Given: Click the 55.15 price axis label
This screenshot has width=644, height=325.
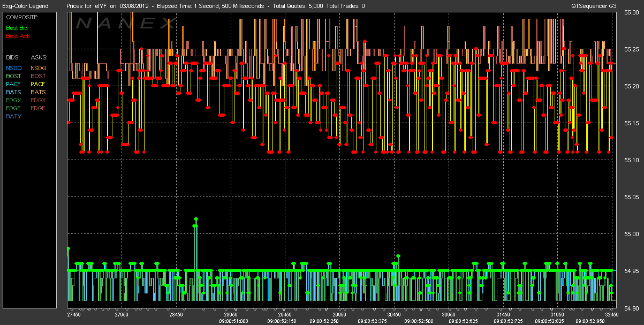Looking at the screenshot, I should pos(632,123).
